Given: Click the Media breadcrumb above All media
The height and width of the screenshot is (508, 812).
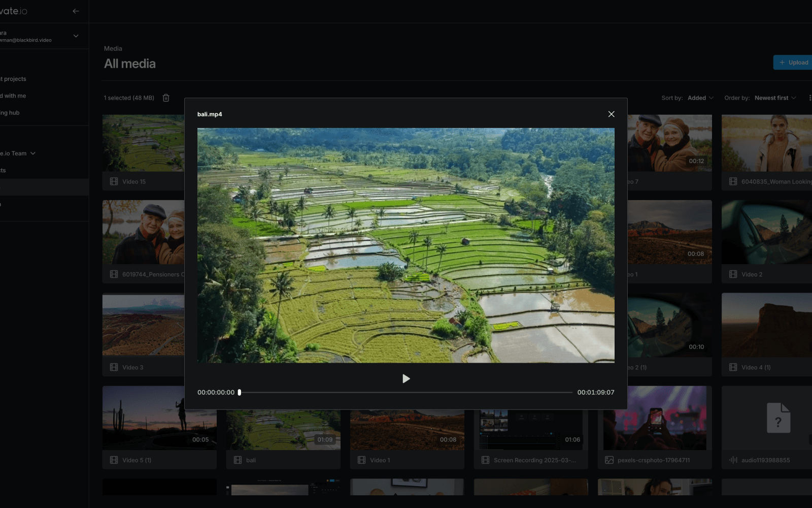Looking at the screenshot, I should 113,49.
